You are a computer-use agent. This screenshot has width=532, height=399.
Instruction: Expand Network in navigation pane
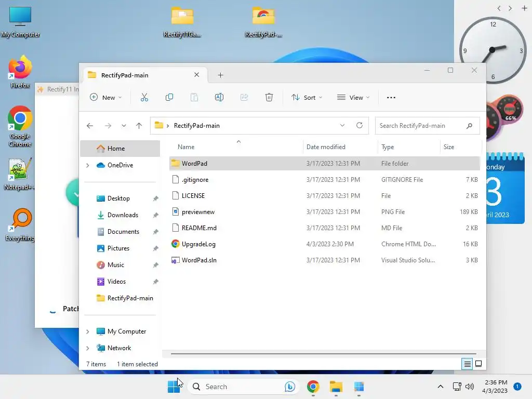pyautogui.click(x=87, y=348)
